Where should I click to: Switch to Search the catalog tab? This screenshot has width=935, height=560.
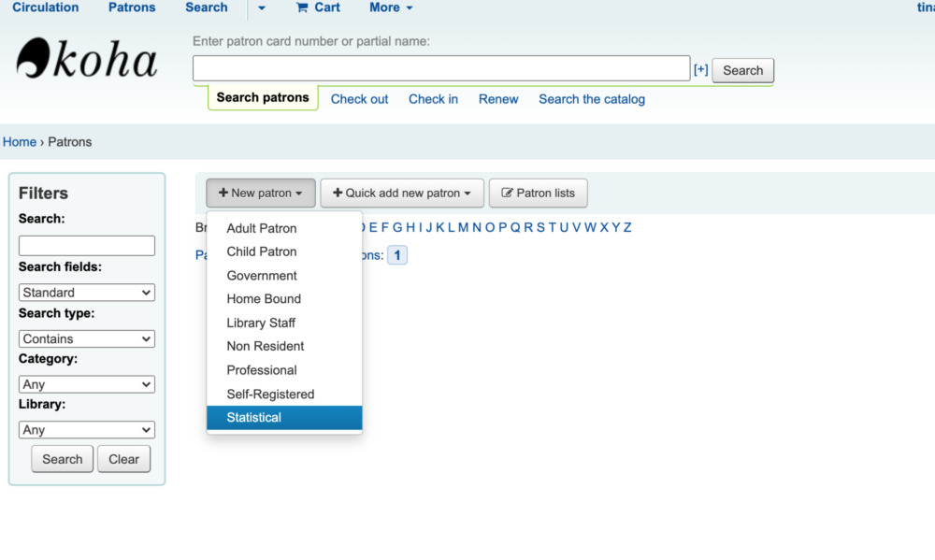[x=592, y=99]
